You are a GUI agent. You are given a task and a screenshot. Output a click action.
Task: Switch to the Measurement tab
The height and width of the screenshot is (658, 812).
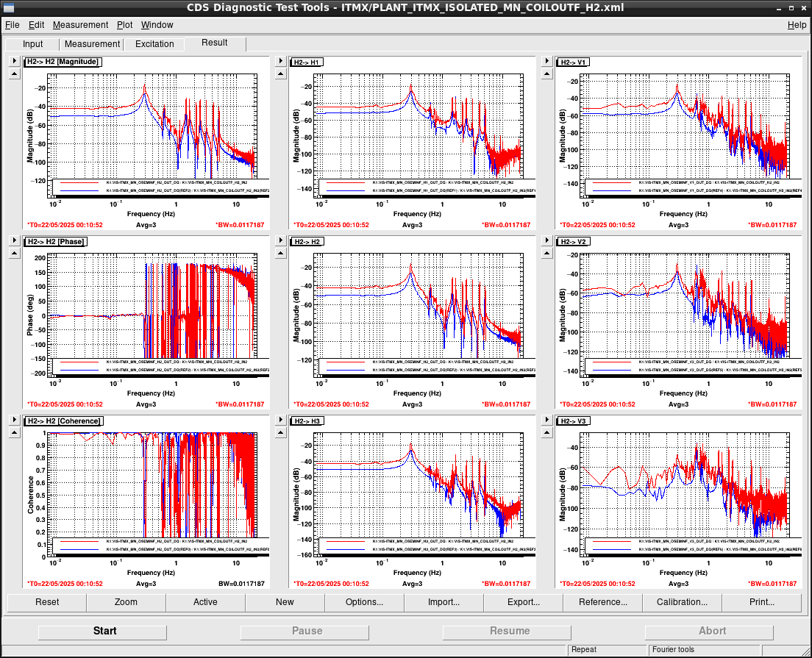(x=92, y=44)
